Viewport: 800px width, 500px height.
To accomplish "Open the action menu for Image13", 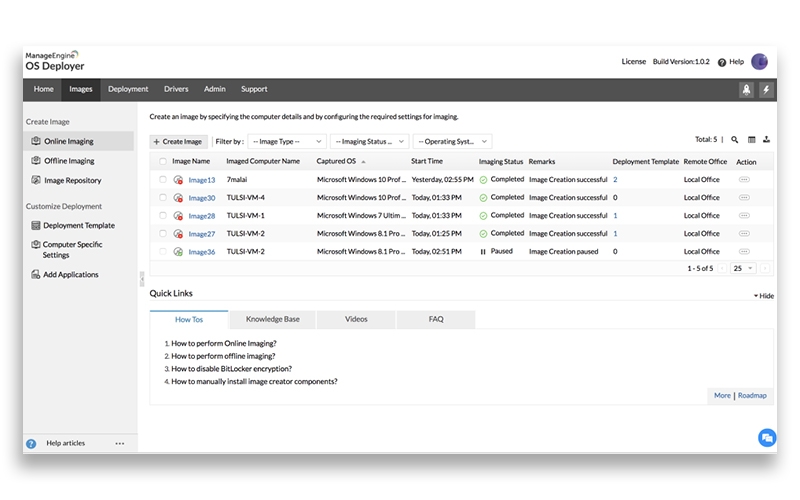I will point(744,180).
